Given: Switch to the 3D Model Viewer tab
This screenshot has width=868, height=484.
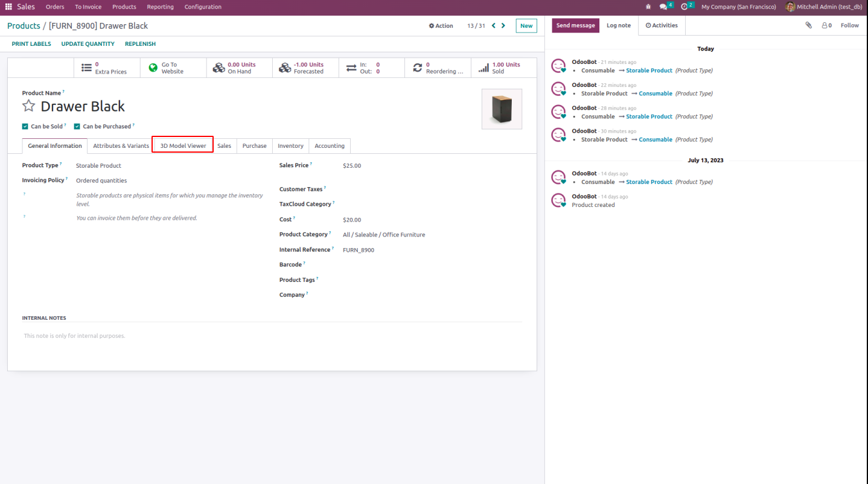Looking at the screenshot, I should click(x=183, y=145).
